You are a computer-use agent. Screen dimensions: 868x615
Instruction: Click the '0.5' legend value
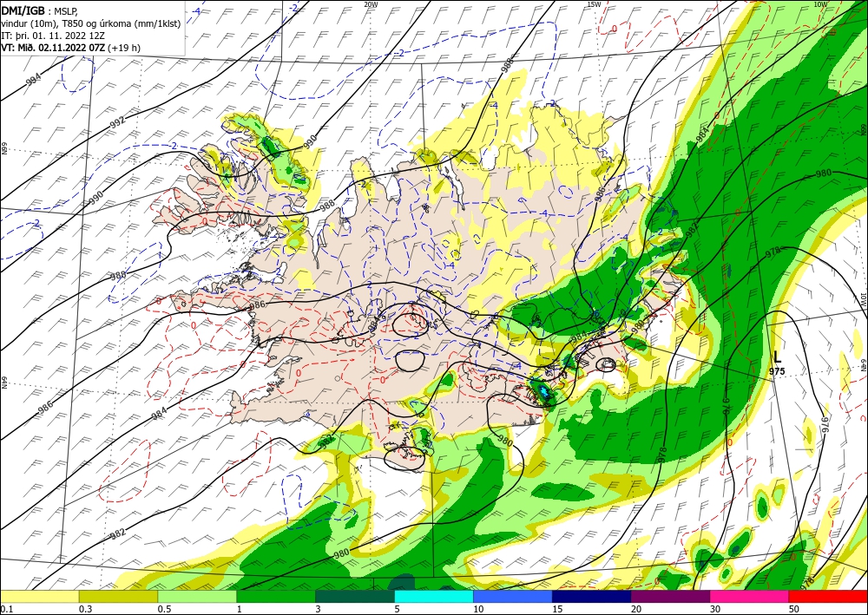coord(163,610)
